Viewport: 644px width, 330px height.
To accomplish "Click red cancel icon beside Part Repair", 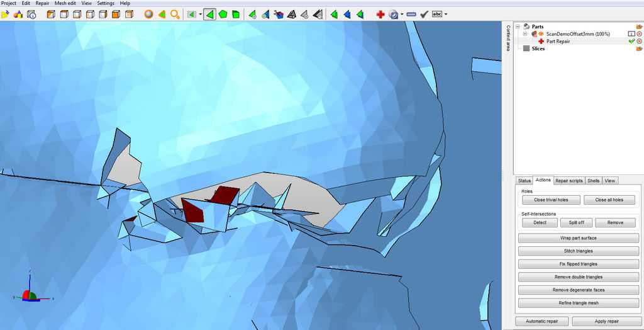I will click(x=640, y=41).
